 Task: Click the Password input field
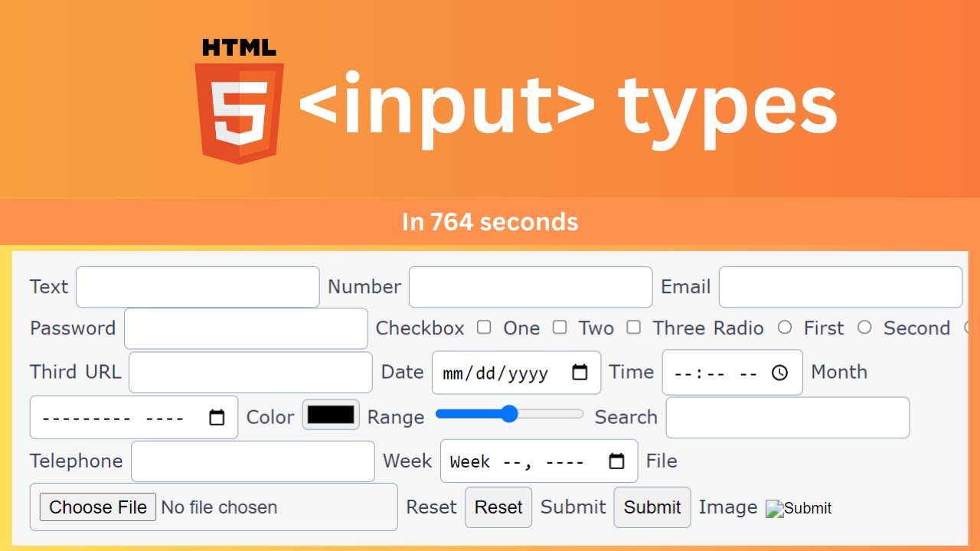point(246,328)
